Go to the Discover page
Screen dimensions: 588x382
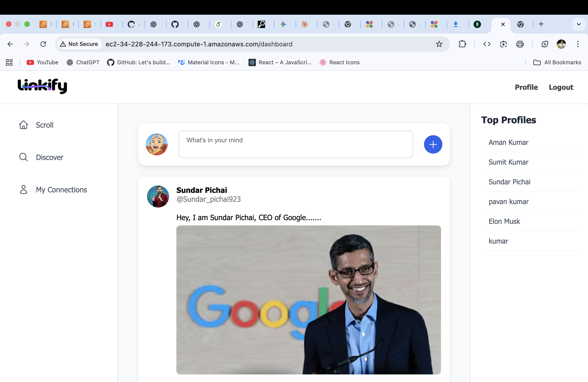click(x=41, y=157)
